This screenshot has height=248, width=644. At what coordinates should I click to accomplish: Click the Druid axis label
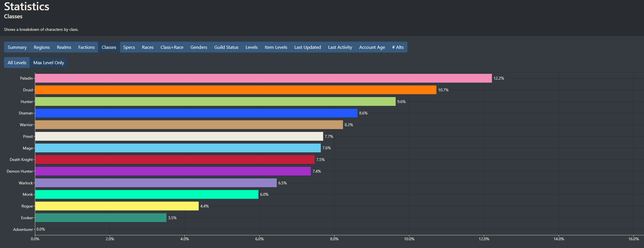[x=28, y=90]
